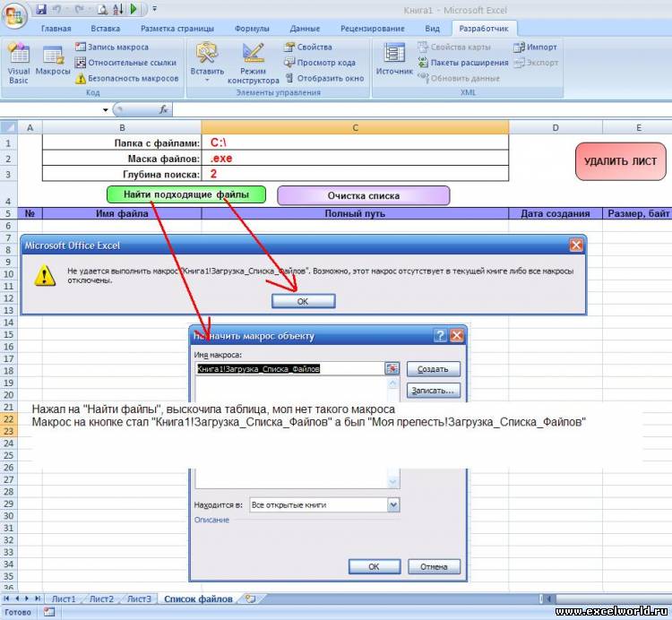
Task: Select column C header
Action: coord(355,127)
